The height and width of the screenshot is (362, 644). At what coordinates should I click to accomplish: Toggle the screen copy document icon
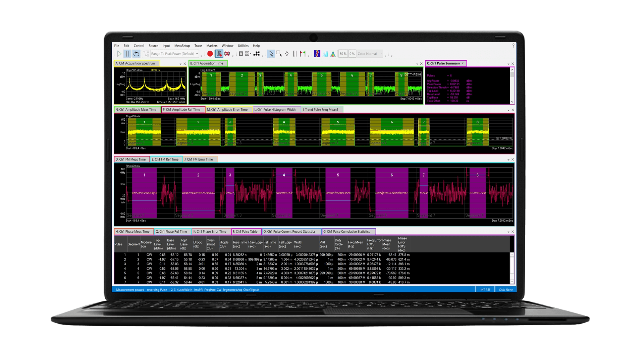(219, 54)
